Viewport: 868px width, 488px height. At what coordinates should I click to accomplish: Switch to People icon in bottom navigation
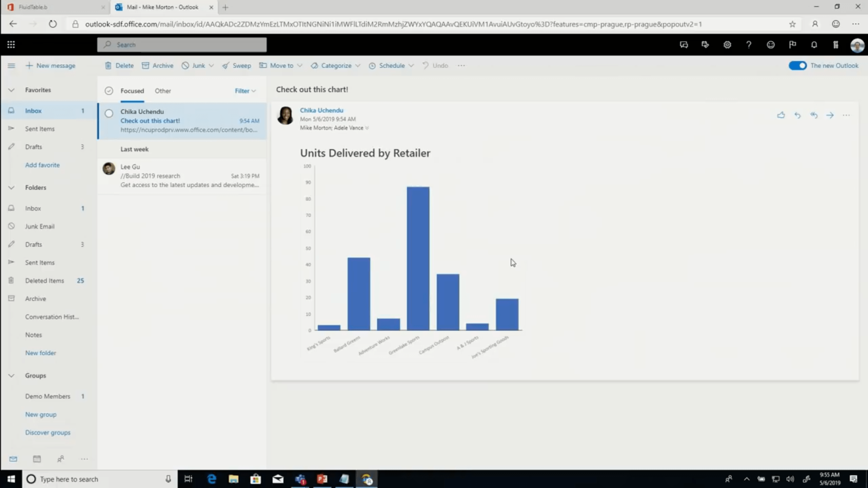coord(61,459)
